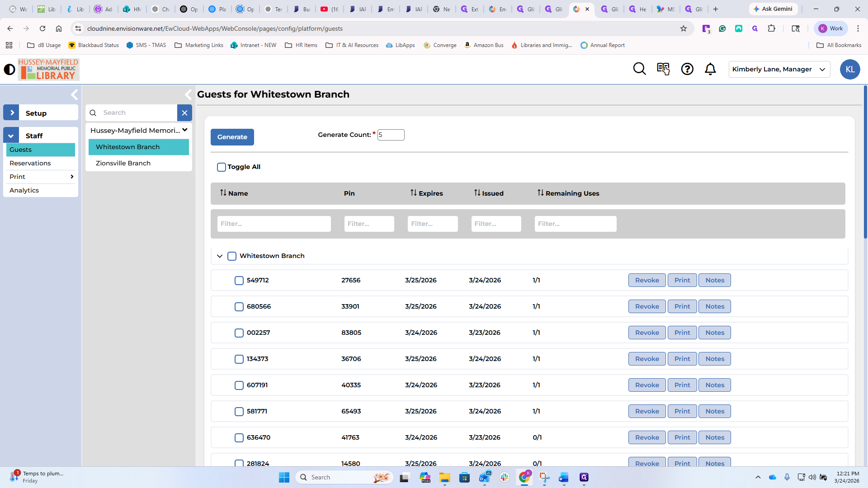Viewport: 868px width, 488px height.
Task: Sort guest table by Name column
Action: [234, 193]
